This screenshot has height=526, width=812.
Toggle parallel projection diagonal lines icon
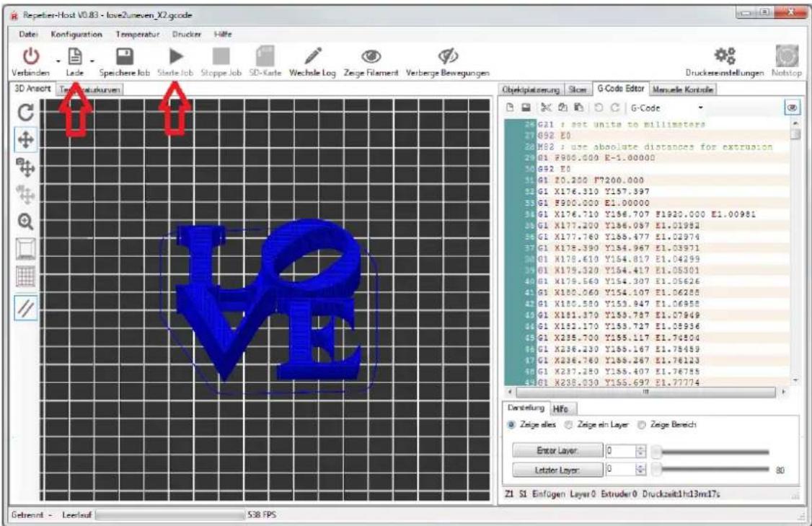pyautogui.click(x=26, y=308)
